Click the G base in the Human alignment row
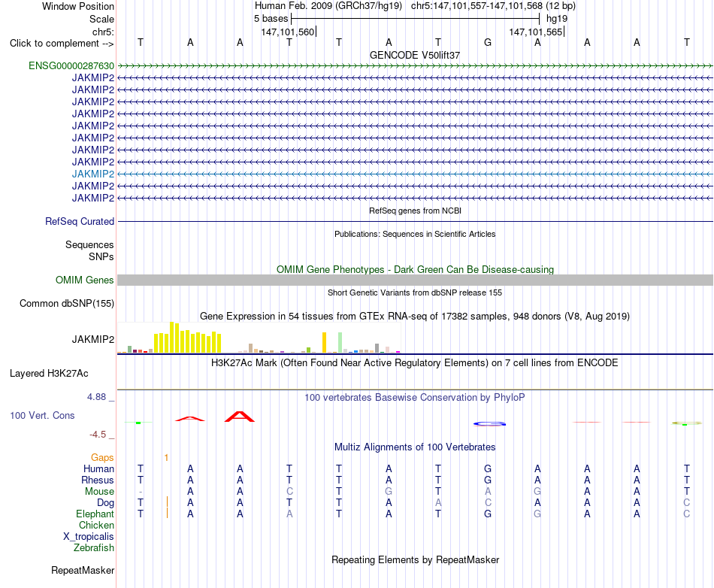Viewport: 714px width, 588px height. pos(488,468)
